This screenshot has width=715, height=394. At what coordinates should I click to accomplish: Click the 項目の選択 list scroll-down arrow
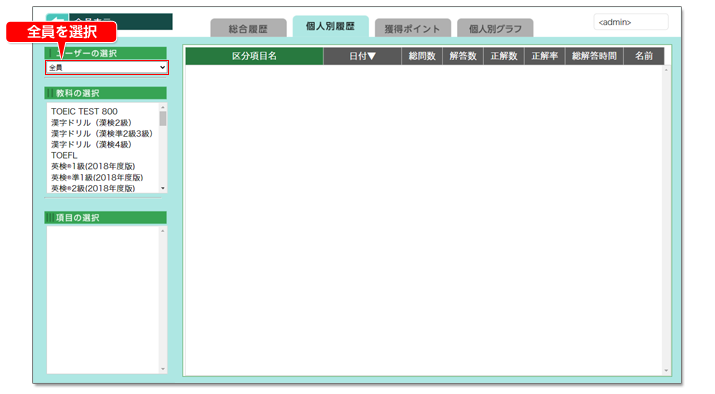(163, 369)
